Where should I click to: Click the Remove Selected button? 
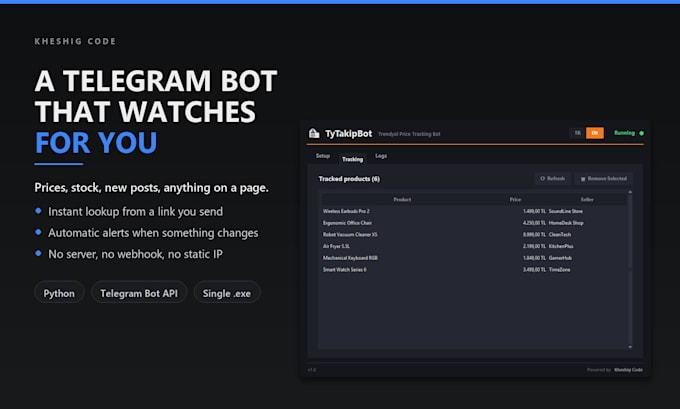point(603,178)
